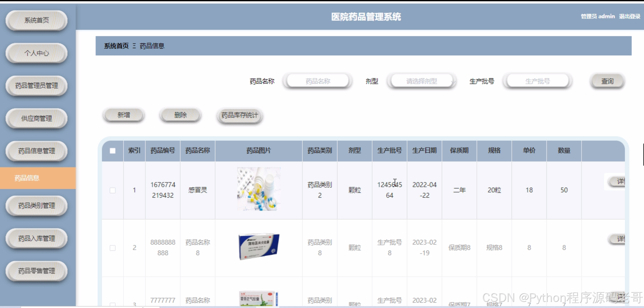
Task: Click 退出登录 link at top right
Action: click(629, 16)
